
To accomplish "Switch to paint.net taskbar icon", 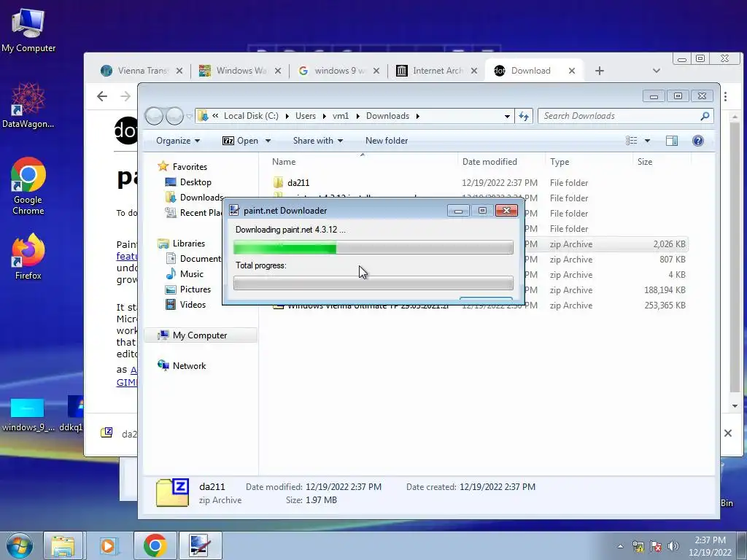I will pos(199,545).
